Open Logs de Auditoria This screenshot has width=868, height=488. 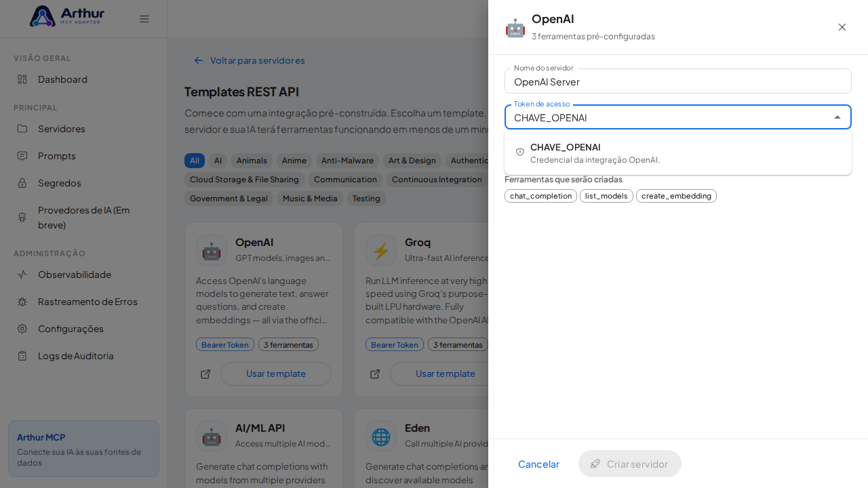click(83, 356)
